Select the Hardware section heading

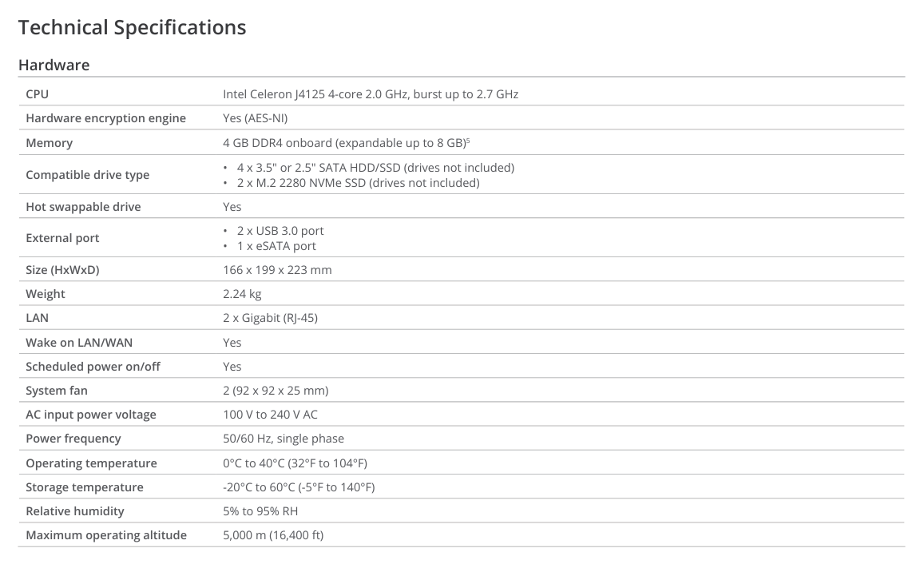[x=54, y=65]
